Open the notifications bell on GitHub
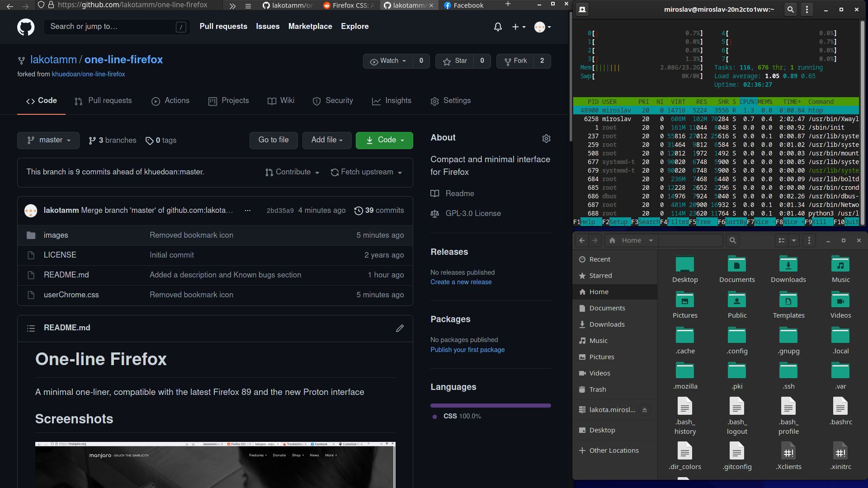 coord(498,27)
